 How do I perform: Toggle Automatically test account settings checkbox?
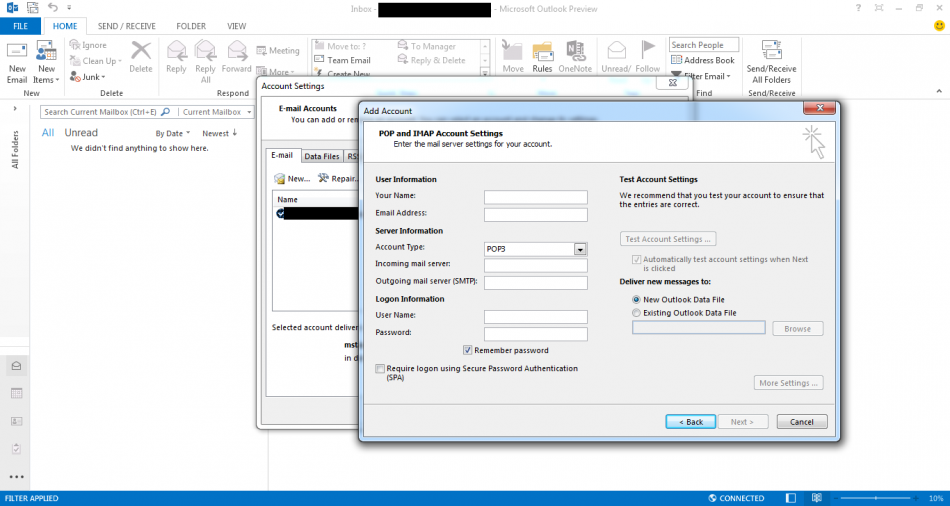636,259
